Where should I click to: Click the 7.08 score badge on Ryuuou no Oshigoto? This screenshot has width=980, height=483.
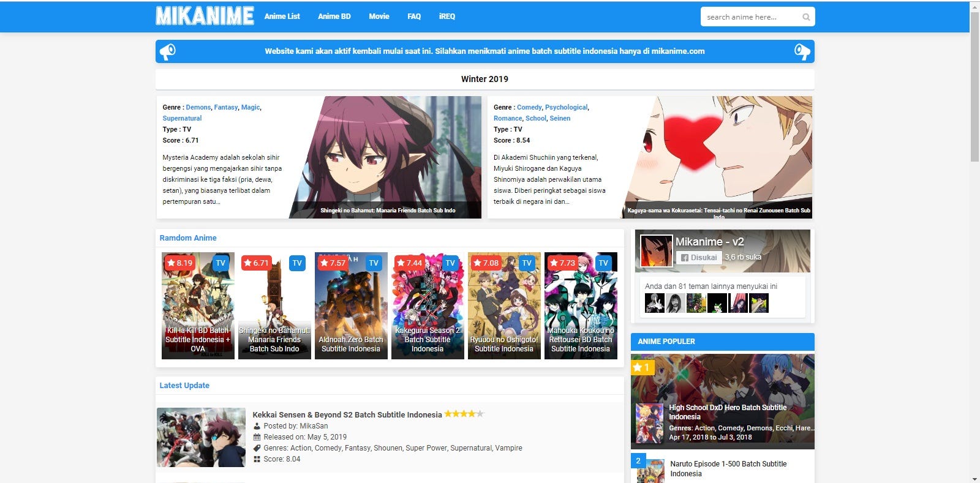coord(486,263)
